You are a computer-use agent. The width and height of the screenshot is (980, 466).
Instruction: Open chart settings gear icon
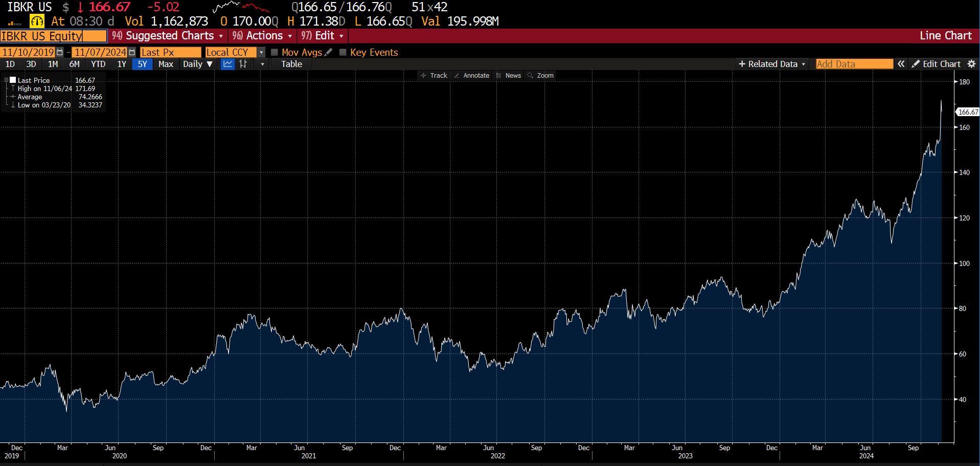pos(971,64)
